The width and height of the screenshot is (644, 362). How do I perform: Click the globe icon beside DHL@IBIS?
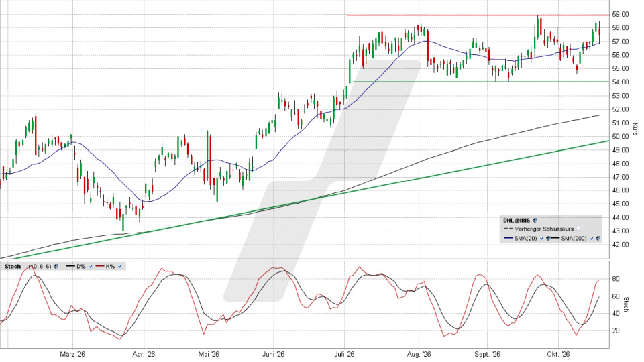coord(535,221)
